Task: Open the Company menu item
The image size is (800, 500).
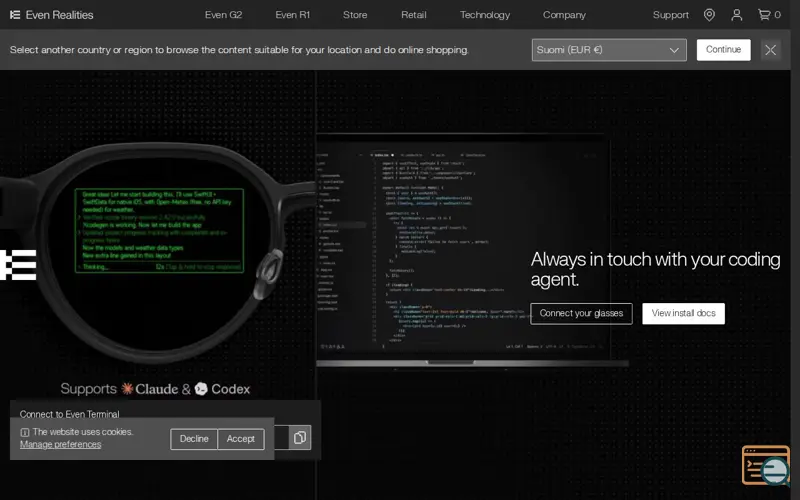Action: coord(564,15)
